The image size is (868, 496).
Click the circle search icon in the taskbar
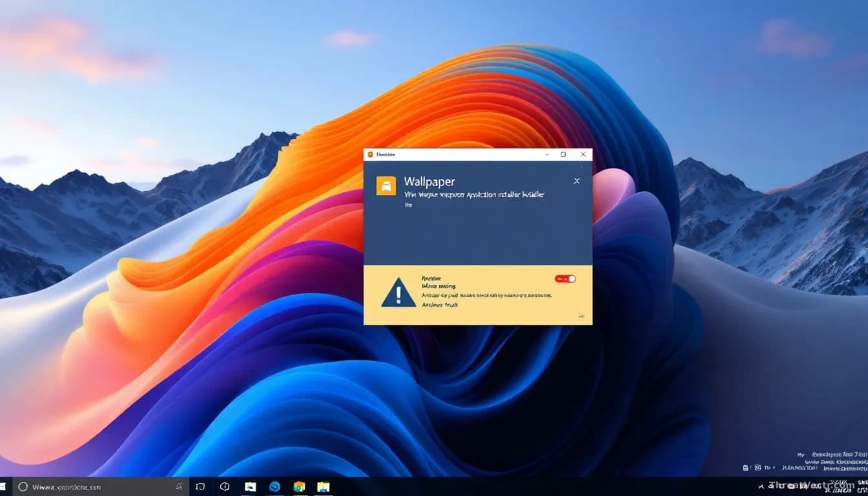coord(23,486)
